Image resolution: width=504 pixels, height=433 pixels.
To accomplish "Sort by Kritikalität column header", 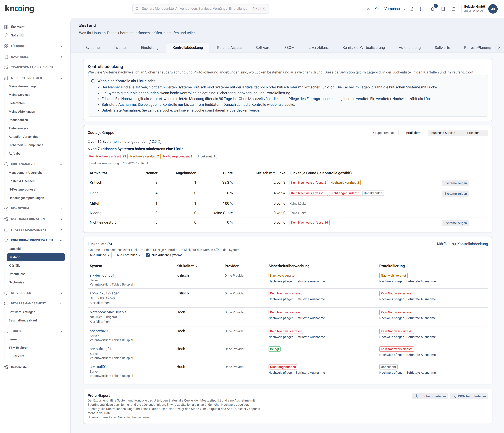I will click(x=187, y=266).
